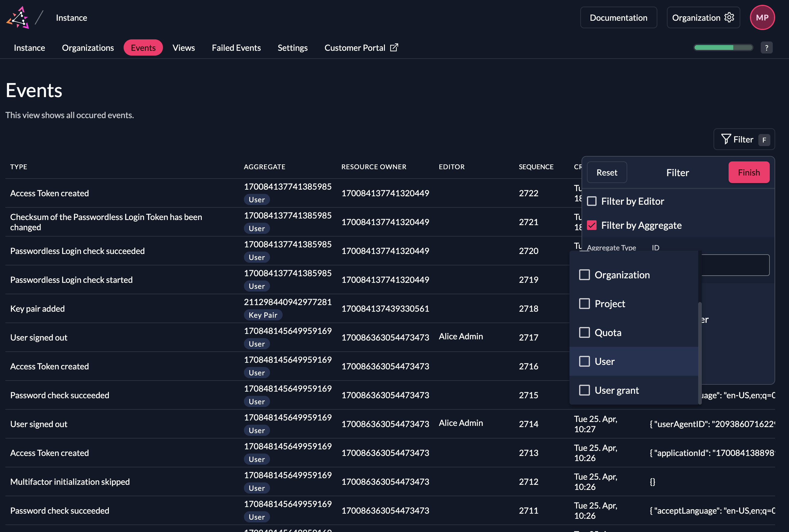The image size is (789, 532).
Task: Uncheck the Filter by Aggregate checkbox
Action: (x=591, y=225)
